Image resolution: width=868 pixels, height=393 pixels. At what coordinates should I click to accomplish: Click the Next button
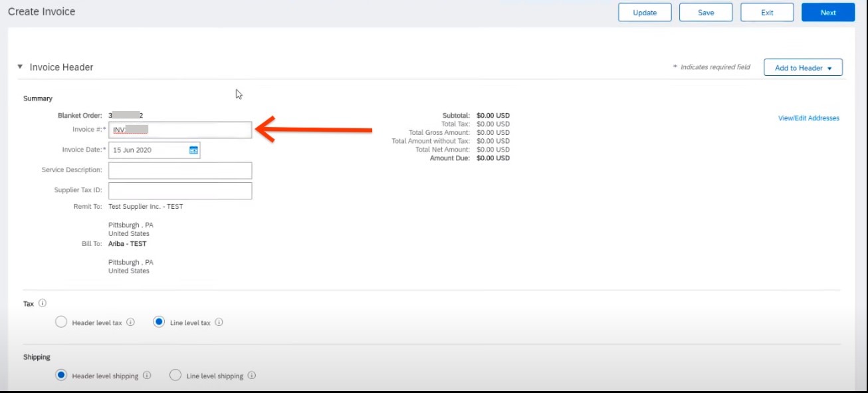pos(828,13)
